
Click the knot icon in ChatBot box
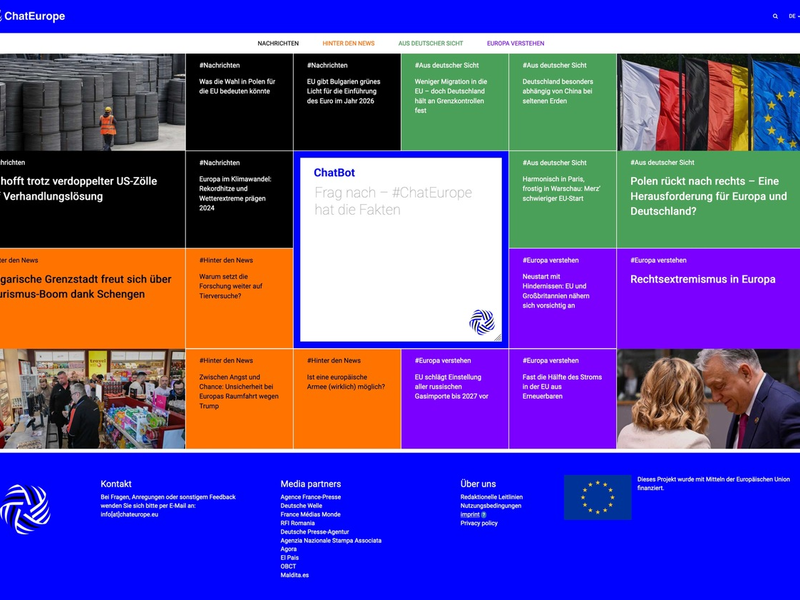(482, 321)
